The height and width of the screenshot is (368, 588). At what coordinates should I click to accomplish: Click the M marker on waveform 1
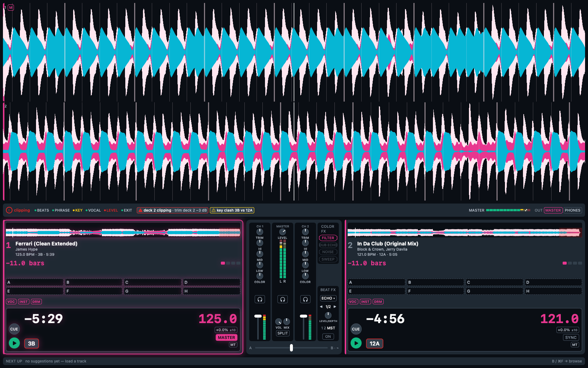(11, 7)
